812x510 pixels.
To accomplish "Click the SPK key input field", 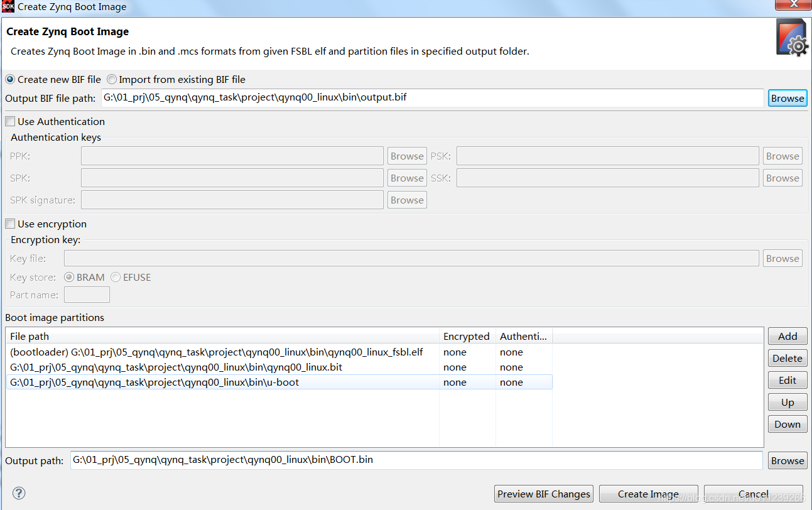I will click(x=232, y=178).
